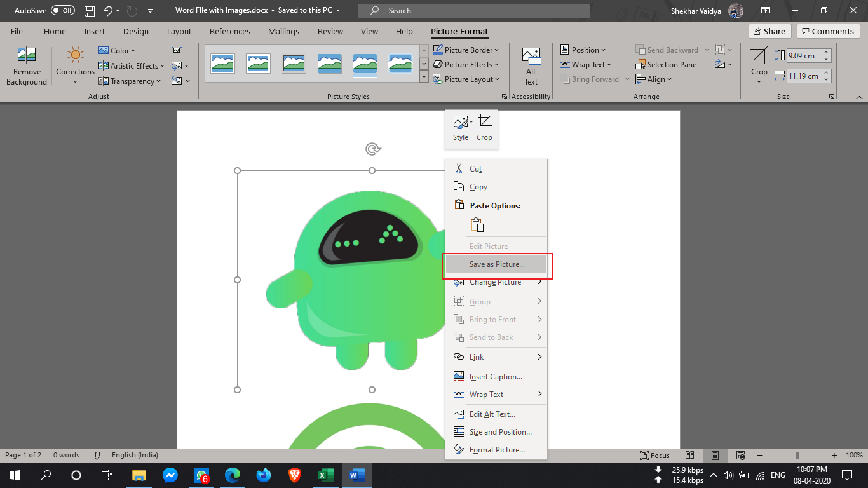Image resolution: width=868 pixels, height=488 pixels.
Task: Open the Wrap Text ribbon dropdown
Action: pos(586,64)
